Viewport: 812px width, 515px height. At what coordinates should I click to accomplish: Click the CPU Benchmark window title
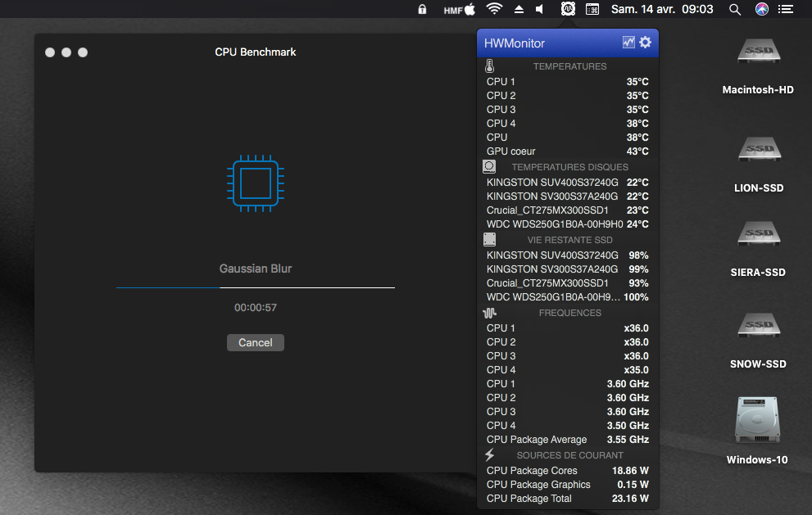(256, 52)
